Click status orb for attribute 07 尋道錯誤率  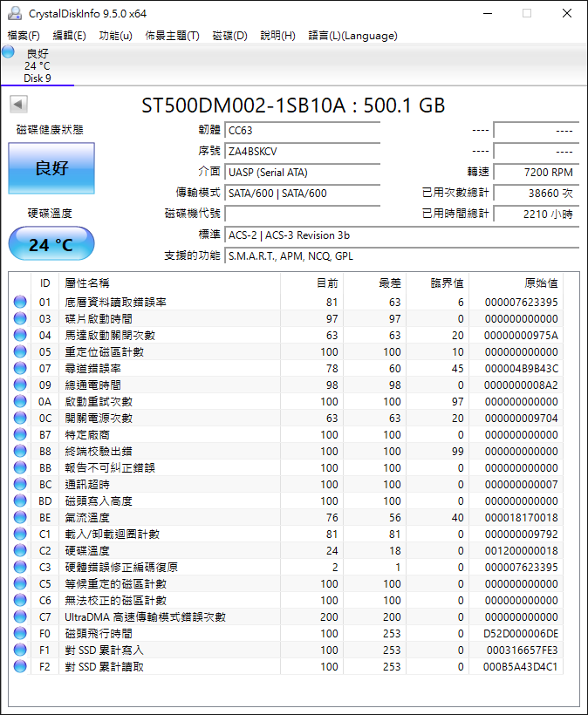pos(20,368)
